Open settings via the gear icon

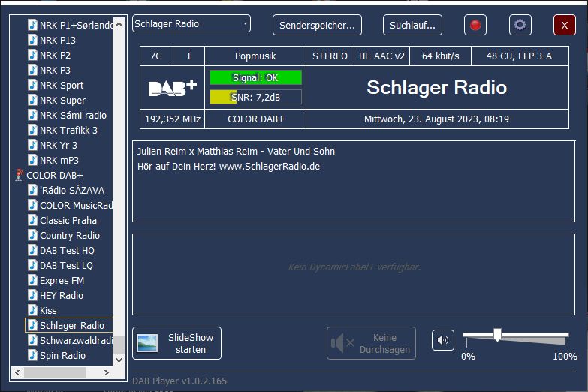click(x=520, y=25)
